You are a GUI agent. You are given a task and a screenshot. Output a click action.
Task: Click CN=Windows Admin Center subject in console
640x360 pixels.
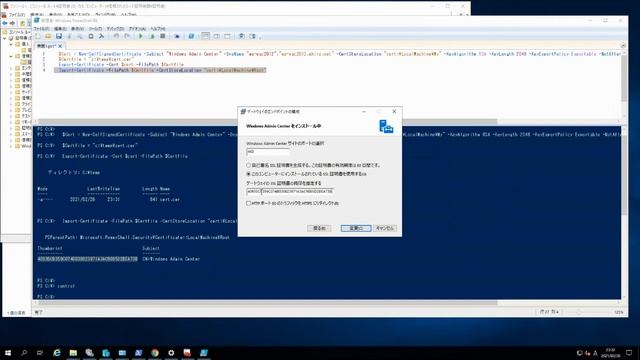171,259
